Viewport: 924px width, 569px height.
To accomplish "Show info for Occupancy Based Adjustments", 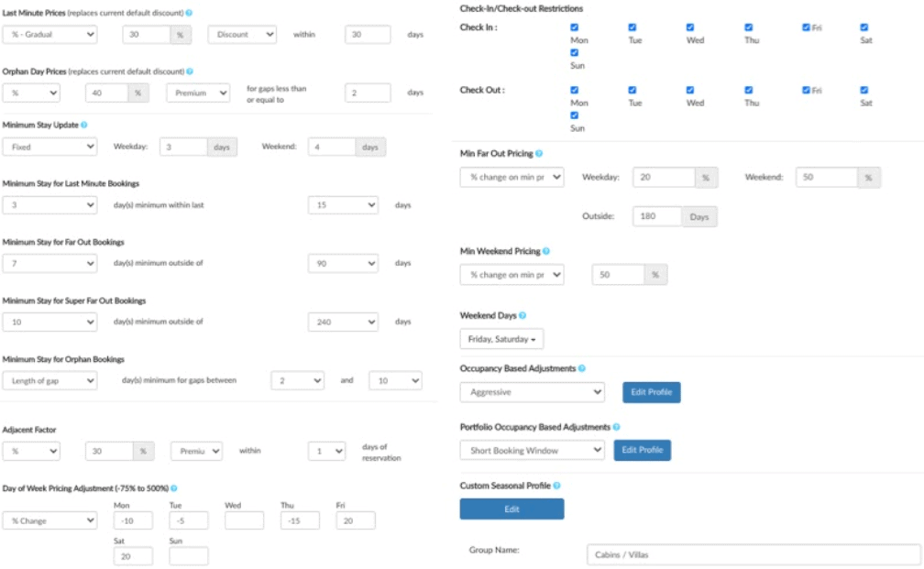I will [581, 368].
